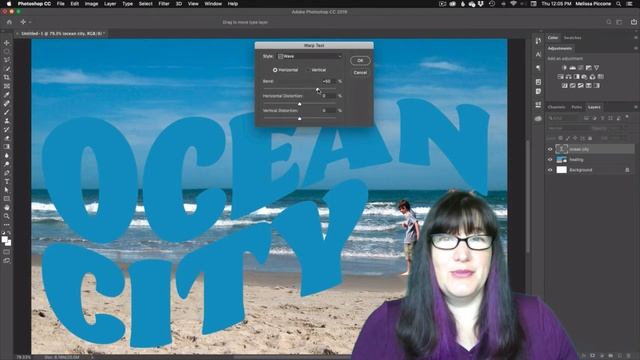Toggle lock on the Background layer

click(x=627, y=170)
